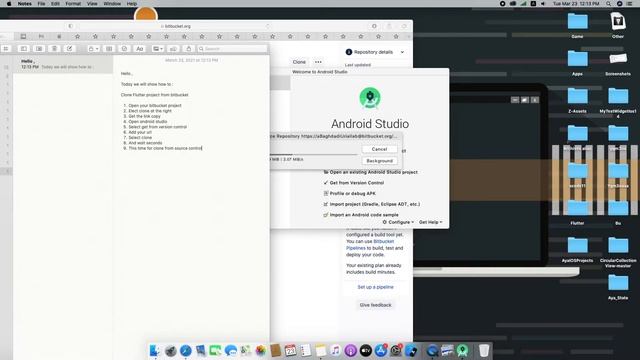Open Safari from the Dock
Image resolution: width=640 pixels, height=360 pixels.
pyautogui.click(x=185, y=350)
